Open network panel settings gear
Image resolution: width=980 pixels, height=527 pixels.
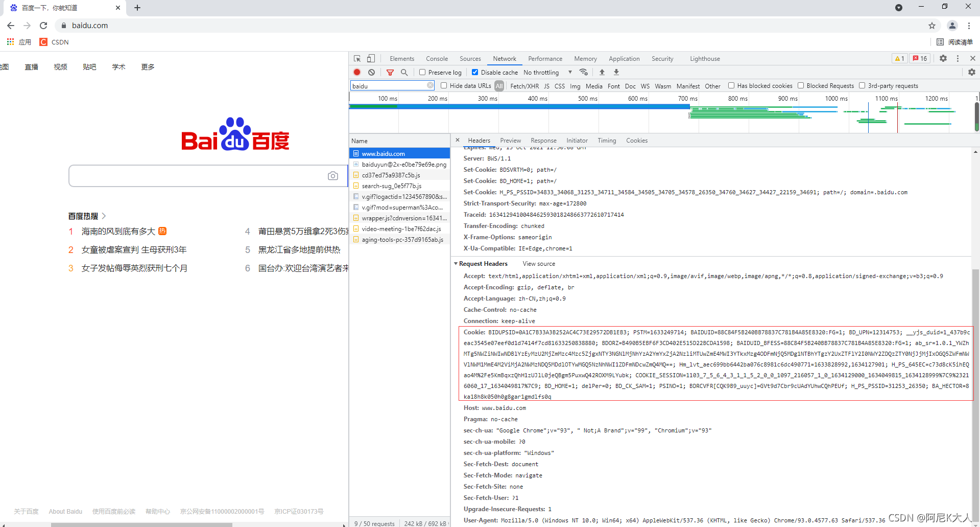click(x=972, y=73)
